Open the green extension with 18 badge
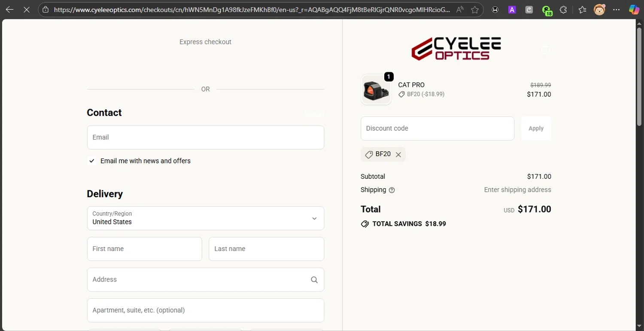 tap(547, 10)
